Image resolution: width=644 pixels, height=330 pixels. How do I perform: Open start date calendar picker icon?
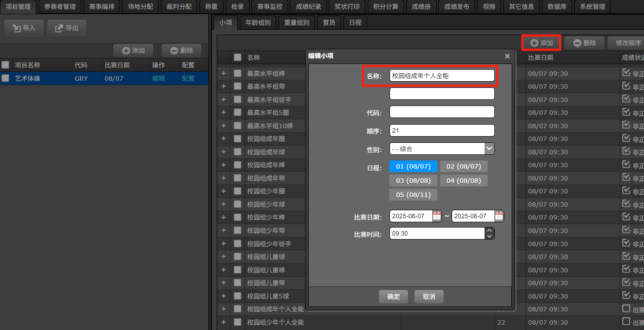(x=437, y=216)
